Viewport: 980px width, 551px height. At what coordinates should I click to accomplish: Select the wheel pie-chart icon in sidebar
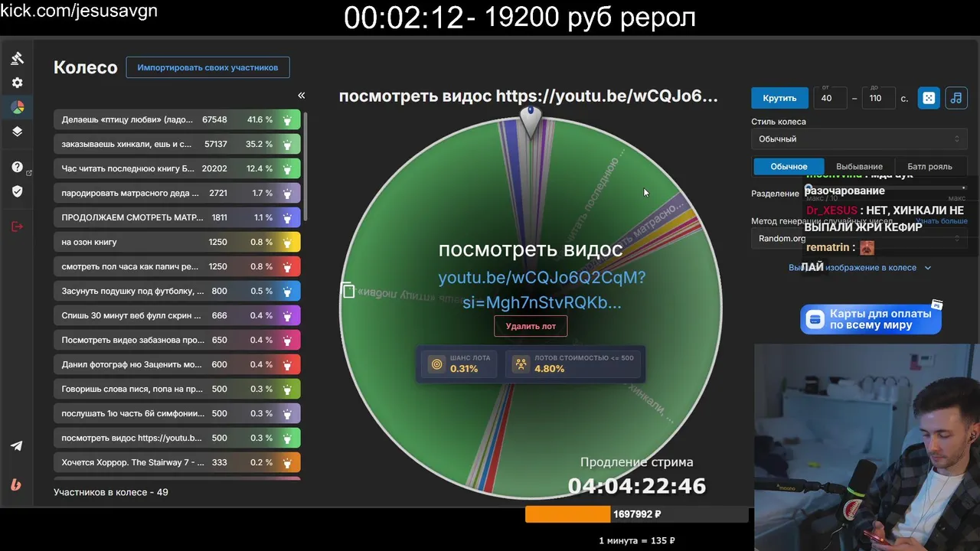17,107
